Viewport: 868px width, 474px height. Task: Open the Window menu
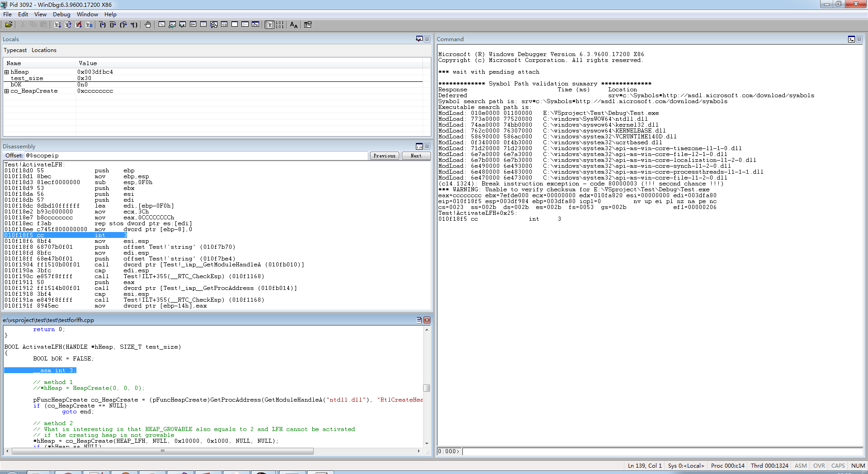pos(87,14)
